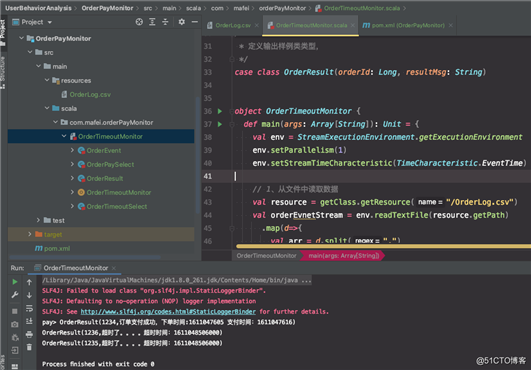Click the OrderResult(1236 output line
Screen dimensions: 531x370
coord(132,333)
